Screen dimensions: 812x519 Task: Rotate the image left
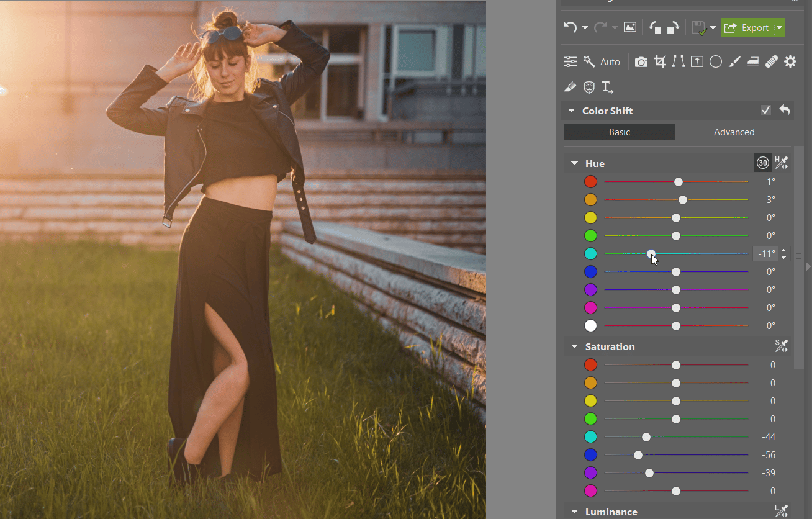click(654, 27)
